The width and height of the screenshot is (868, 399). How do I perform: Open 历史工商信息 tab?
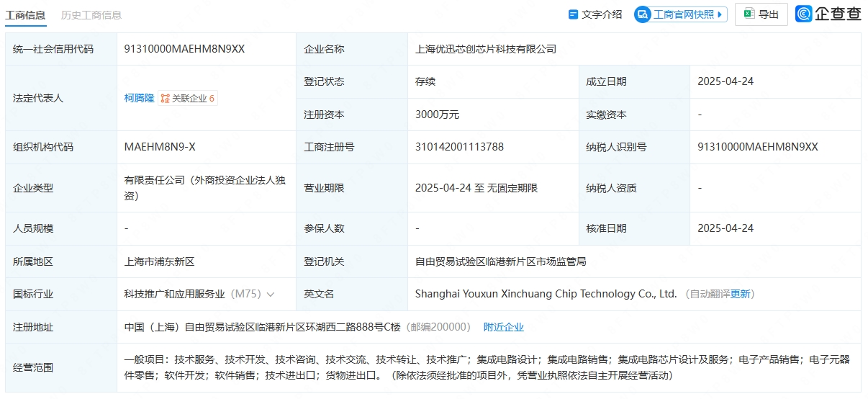pos(91,14)
